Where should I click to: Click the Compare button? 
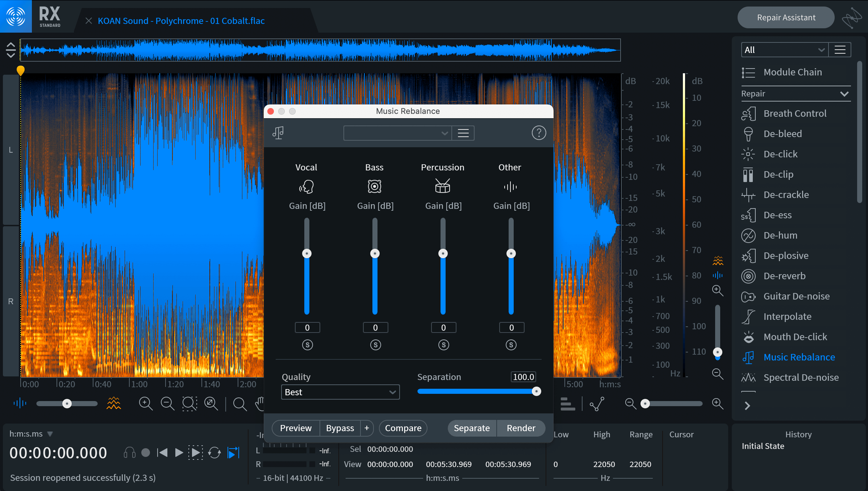click(403, 428)
